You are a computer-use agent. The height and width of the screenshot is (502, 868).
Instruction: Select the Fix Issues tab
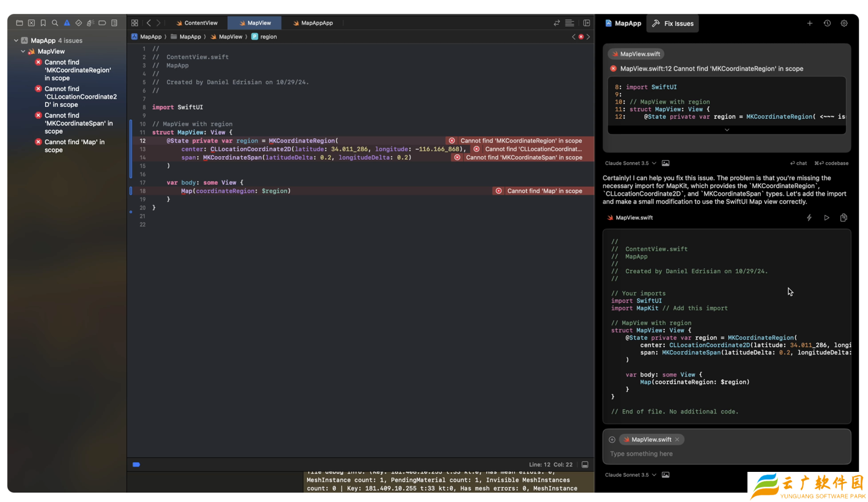(x=673, y=24)
